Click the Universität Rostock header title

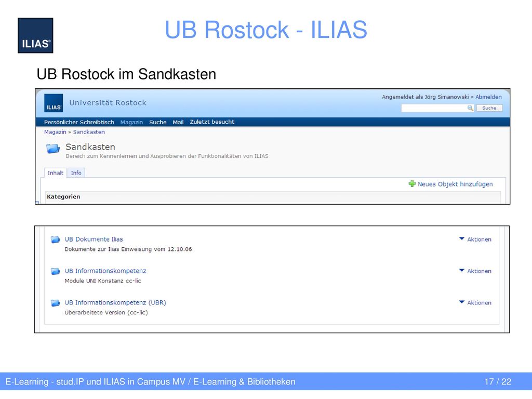[108, 102]
